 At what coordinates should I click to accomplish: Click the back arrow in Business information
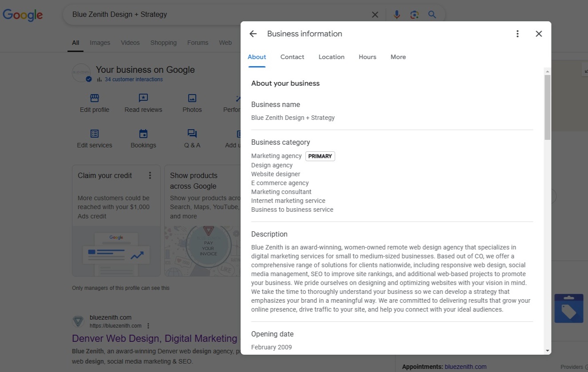coord(253,34)
